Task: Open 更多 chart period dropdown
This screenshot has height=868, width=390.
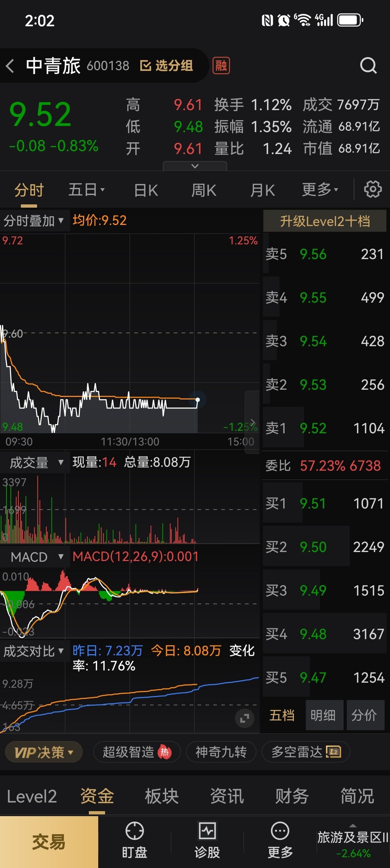Action: 320,189
